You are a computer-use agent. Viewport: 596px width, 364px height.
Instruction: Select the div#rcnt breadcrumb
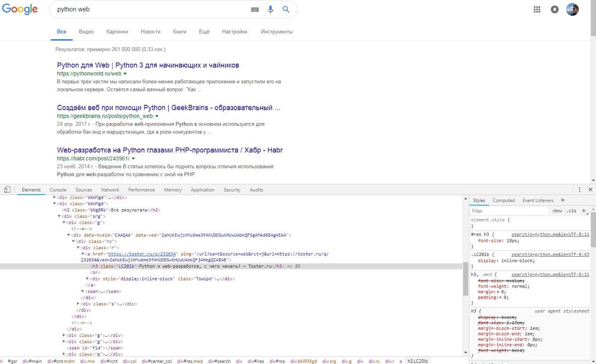pos(109,361)
